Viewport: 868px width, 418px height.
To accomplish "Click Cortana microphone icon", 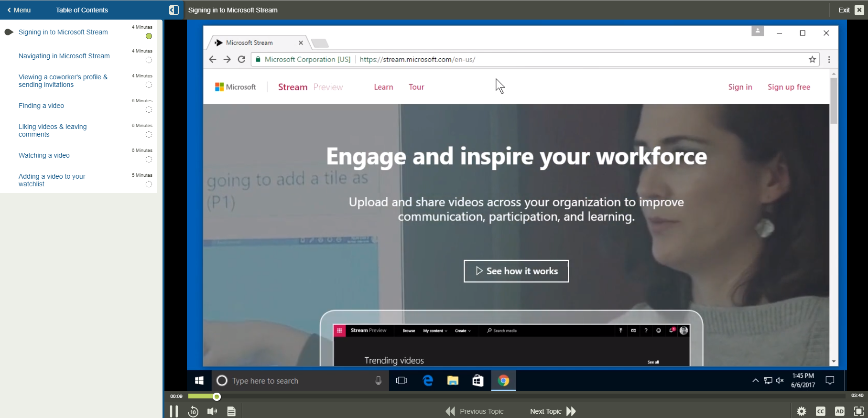I will pos(378,380).
